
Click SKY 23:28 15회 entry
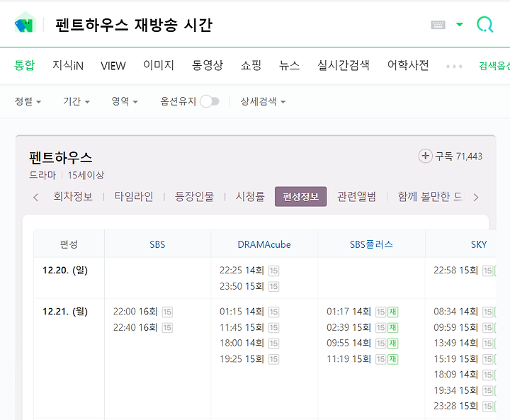click(x=455, y=406)
